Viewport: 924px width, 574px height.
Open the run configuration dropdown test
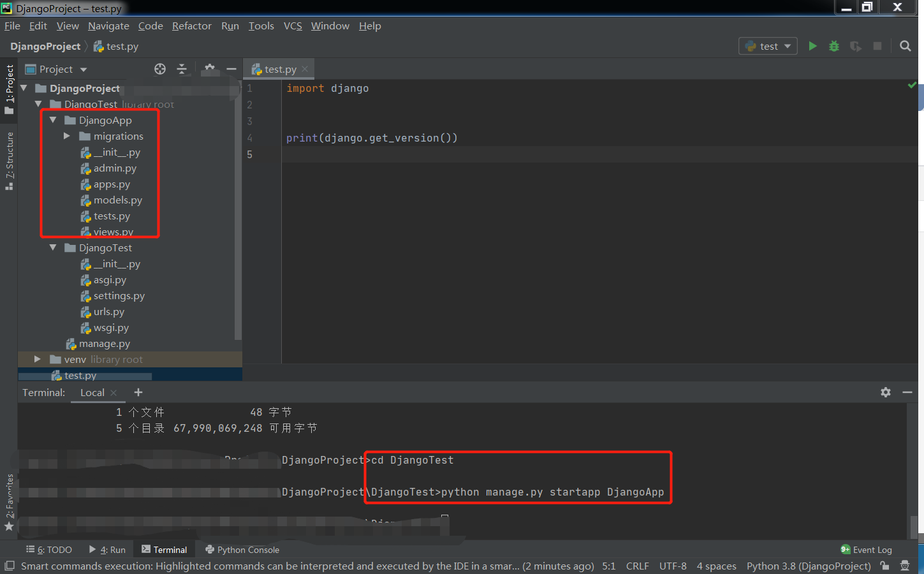point(768,46)
